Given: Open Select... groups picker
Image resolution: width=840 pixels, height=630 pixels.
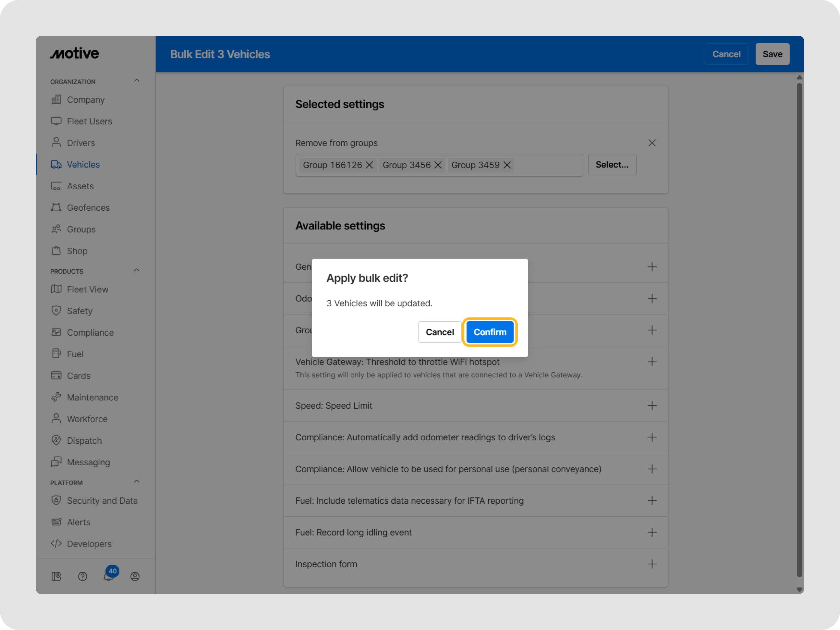Looking at the screenshot, I should (612, 164).
